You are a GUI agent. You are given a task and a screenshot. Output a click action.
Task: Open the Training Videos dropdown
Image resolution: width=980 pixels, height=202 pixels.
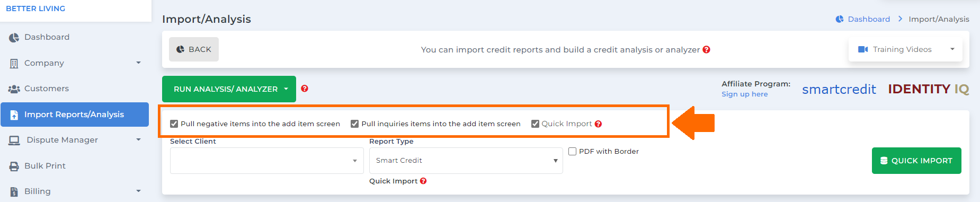click(905, 49)
